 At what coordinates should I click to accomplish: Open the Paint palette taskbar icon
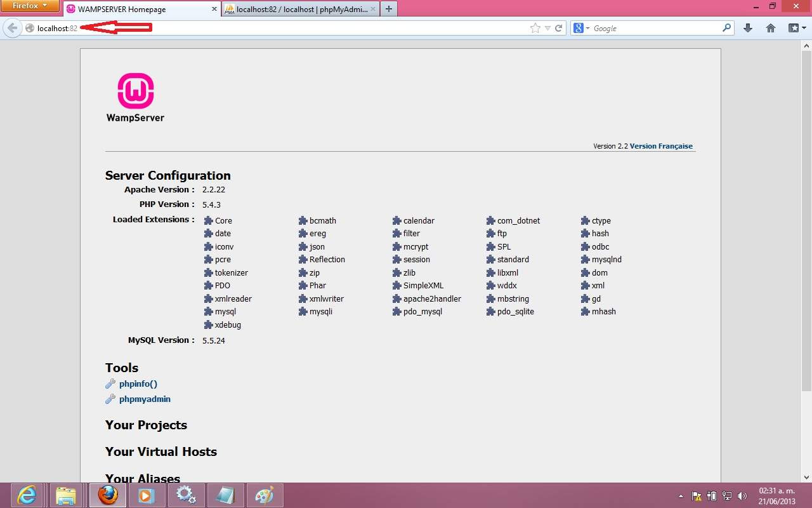(x=265, y=495)
